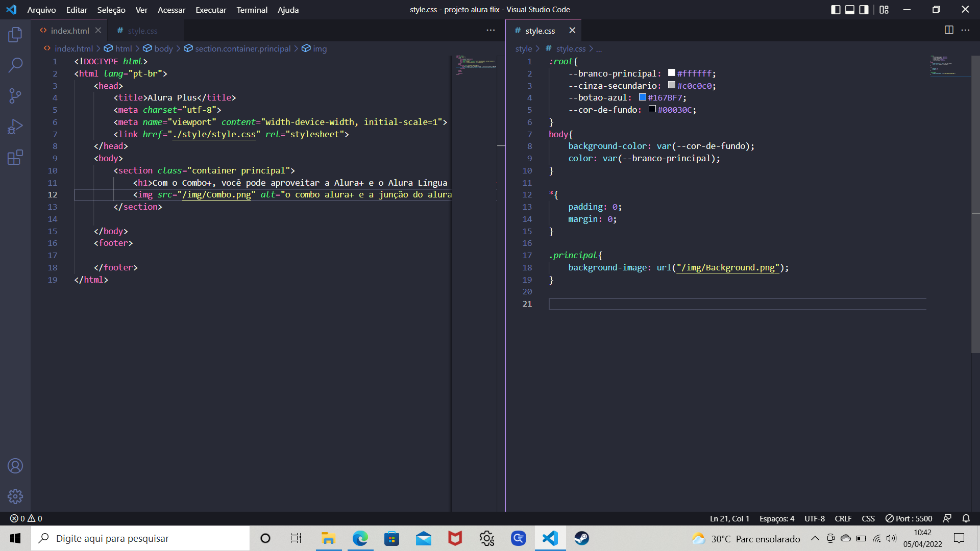Click style folder breadcrumb in right editor
Viewport: 980px width, 551px height.
(x=524, y=48)
